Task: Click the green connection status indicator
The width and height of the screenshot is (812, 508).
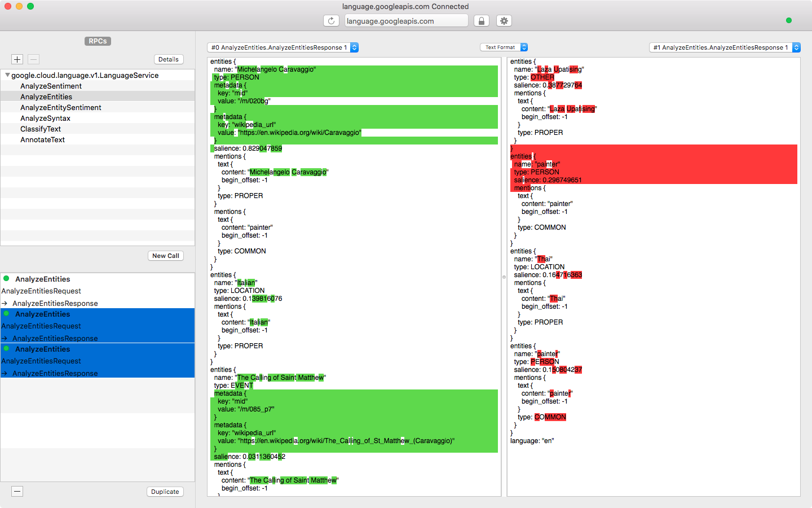Action: point(789,20)
